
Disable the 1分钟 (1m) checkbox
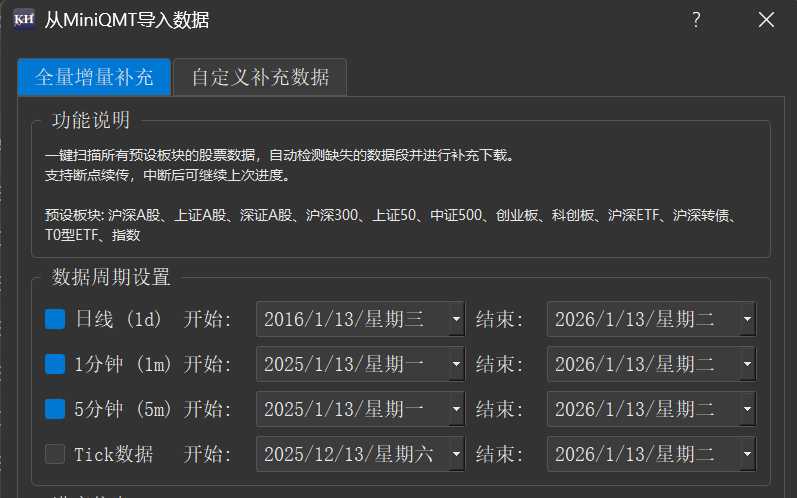55,365
